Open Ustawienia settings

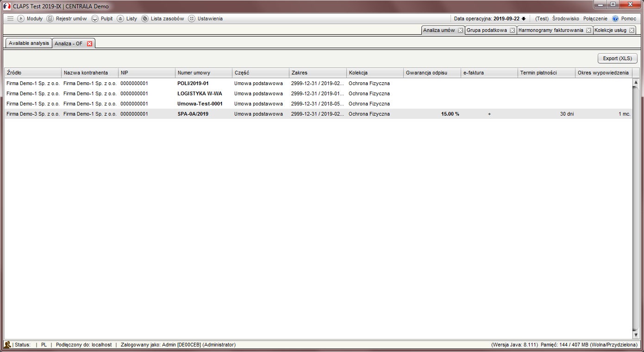point(205,19)
